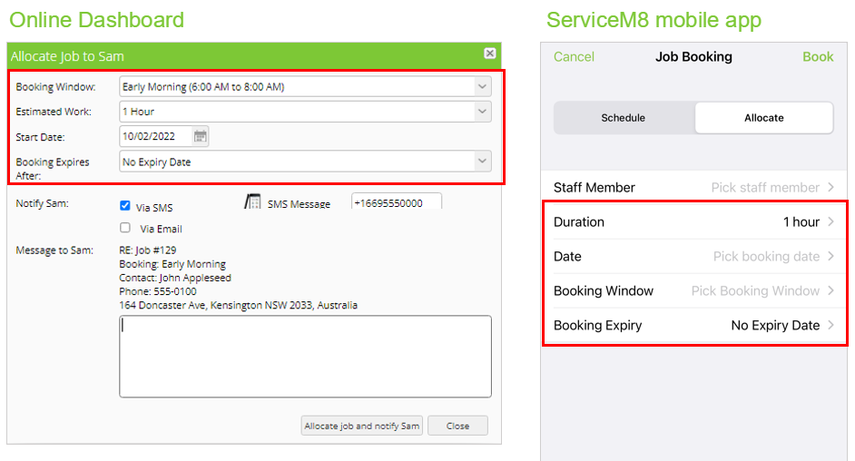Click the 'RE: Job #129' message line
This screenshot has width=855, height=461.
pyautogui.click(x=148, y=250)
